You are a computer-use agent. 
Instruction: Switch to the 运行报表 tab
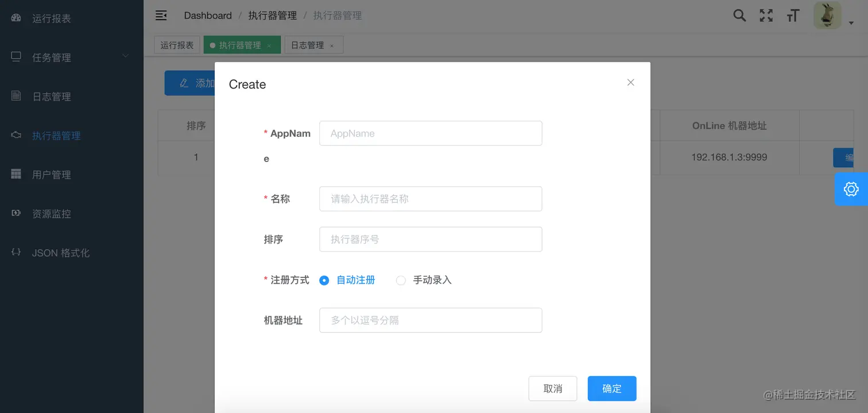click(177, 45)
